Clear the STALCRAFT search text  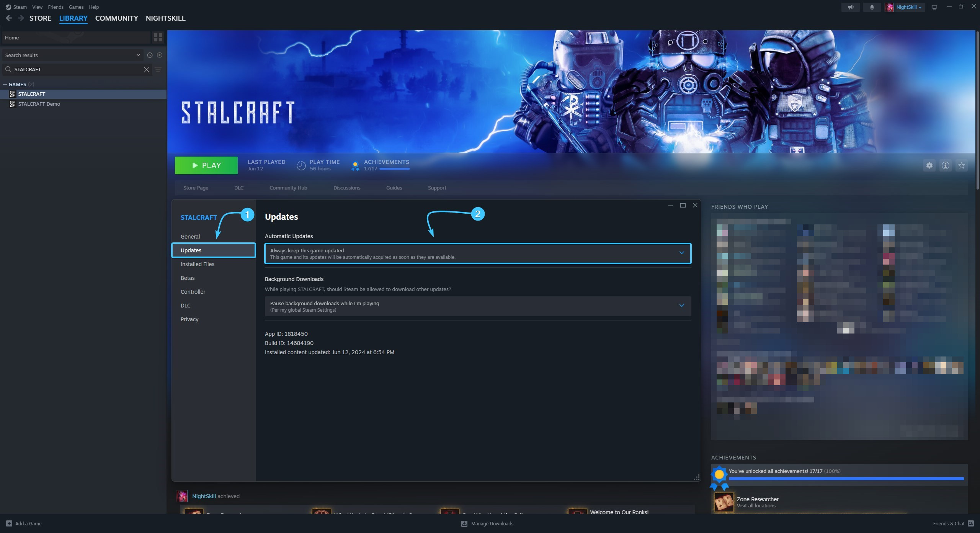[x=146, y=69]
